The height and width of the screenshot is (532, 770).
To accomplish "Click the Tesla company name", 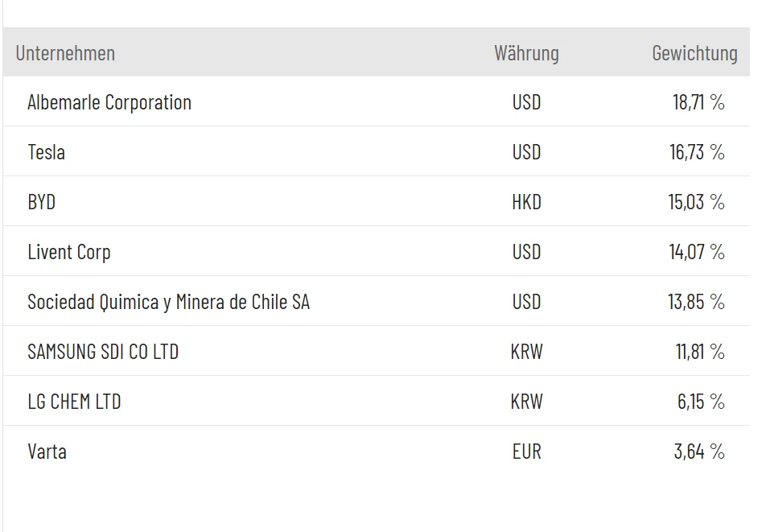I will [x=46, y=152].
